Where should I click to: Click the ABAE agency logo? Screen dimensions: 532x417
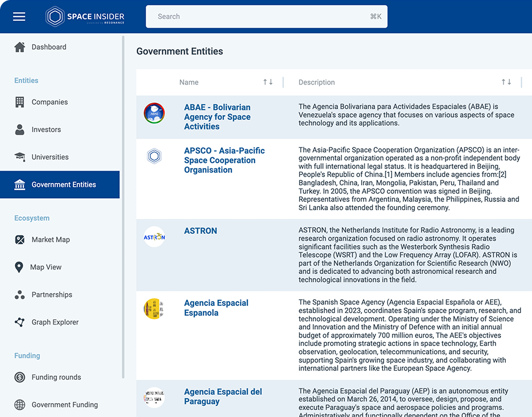tap(154, 113)
